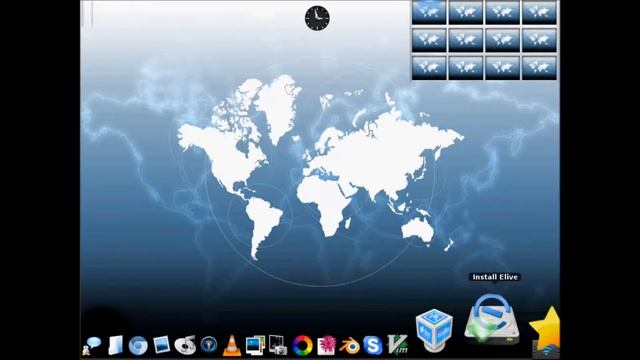Open the file manager dock icon
The image size is (640, 360).
(116, 345)
